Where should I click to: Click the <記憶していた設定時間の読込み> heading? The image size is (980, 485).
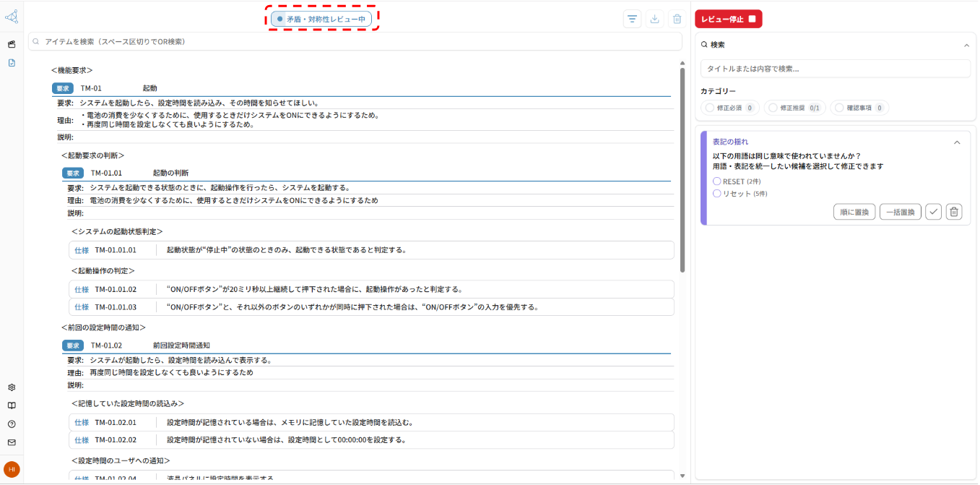(128, 403)
